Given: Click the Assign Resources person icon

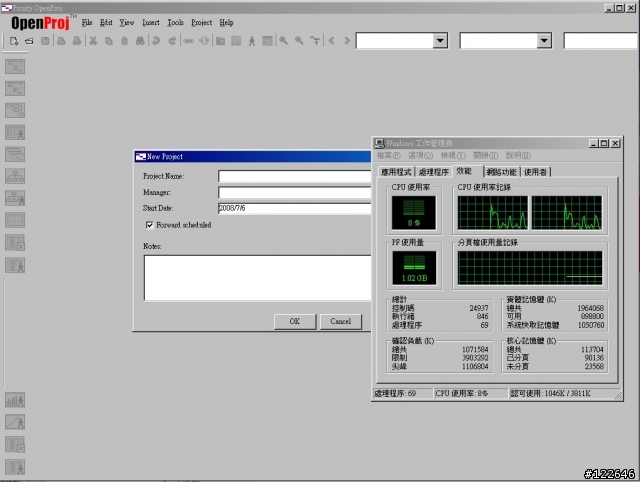Looking at the screenshot, I should coord(252,41).
